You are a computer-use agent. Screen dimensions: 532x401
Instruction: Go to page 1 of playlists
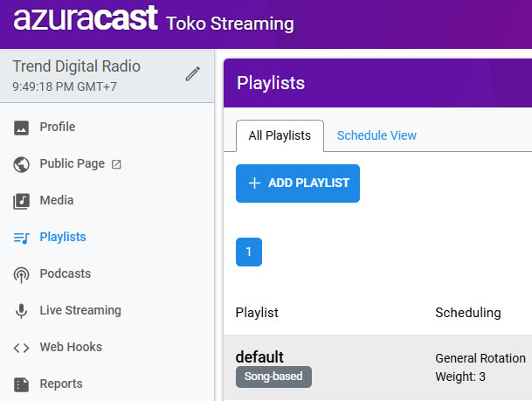(x=249, y=252)
